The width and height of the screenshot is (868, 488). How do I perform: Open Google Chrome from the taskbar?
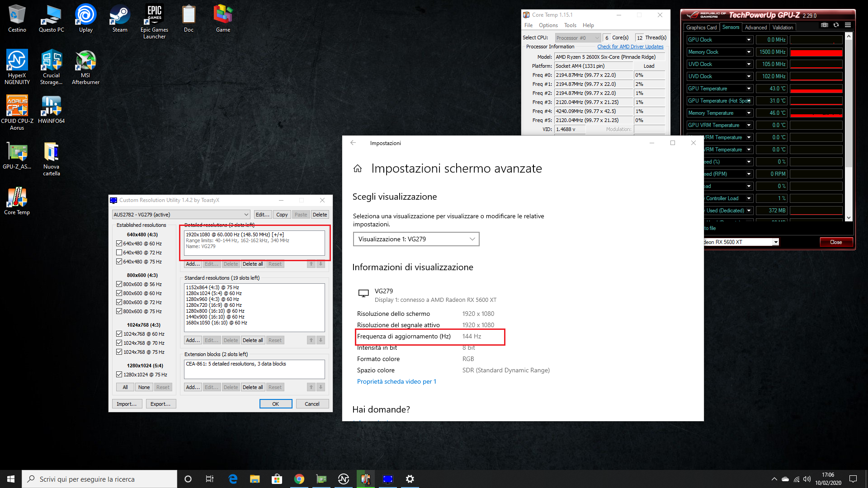click(299, 479)
